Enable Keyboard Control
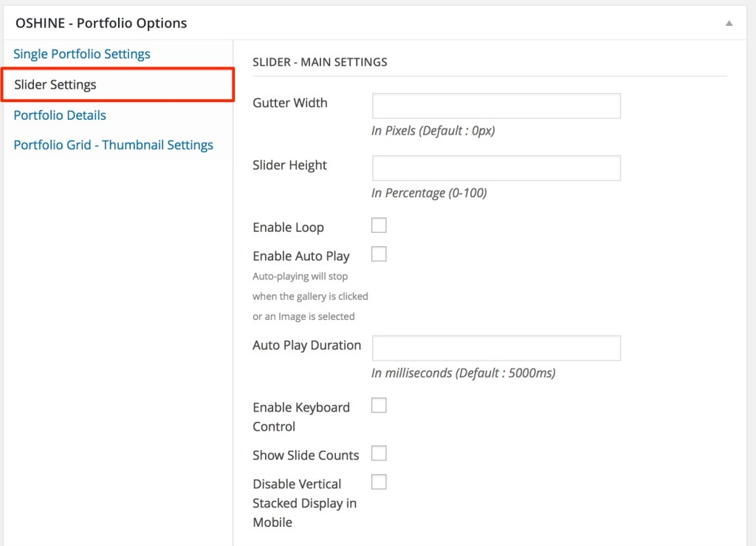The height and width of the screenshot is (546, 756). point(379,405)
